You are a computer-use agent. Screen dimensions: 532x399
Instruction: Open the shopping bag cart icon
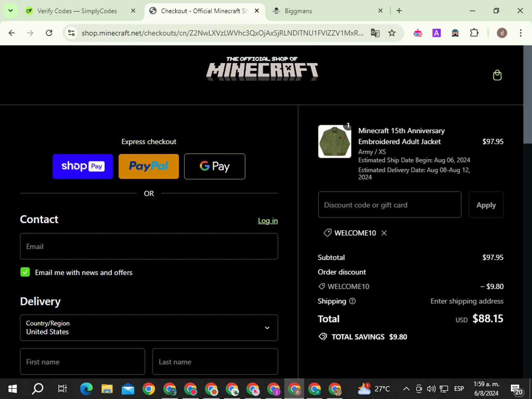coord(497,75)
